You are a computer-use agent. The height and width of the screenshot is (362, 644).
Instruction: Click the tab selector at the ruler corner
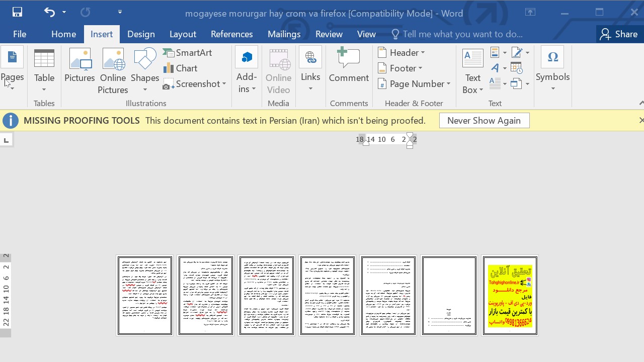coord(6,140)
